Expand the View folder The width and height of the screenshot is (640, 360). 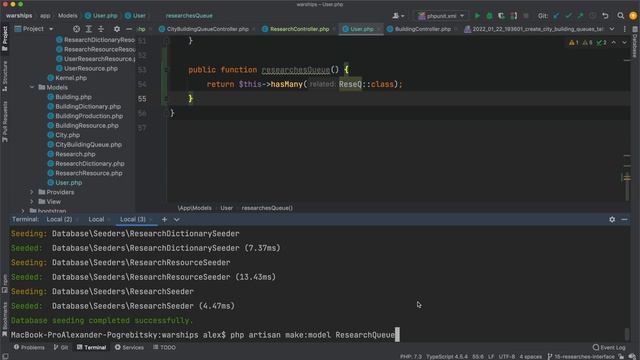click(x=32, y=202)
